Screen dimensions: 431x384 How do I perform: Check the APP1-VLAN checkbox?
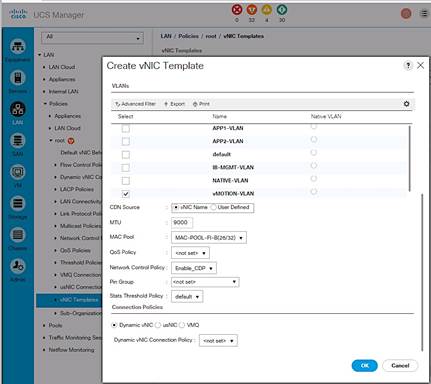[126, 128]
